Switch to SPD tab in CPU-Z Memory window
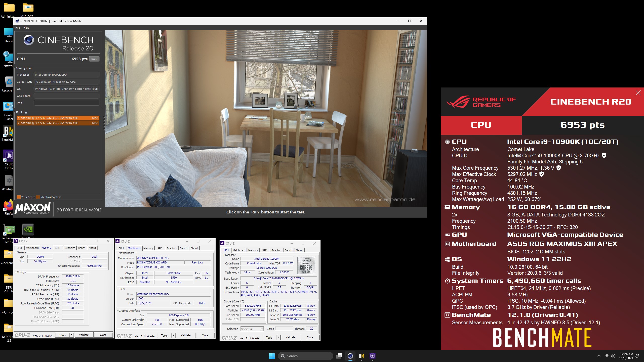 pos(58,248)
